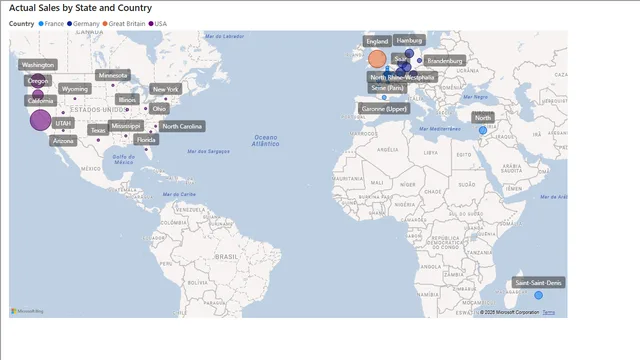The width and height of the screenshot is (640, 360).
Task: Select the Germany legend label
Action: 86,24
